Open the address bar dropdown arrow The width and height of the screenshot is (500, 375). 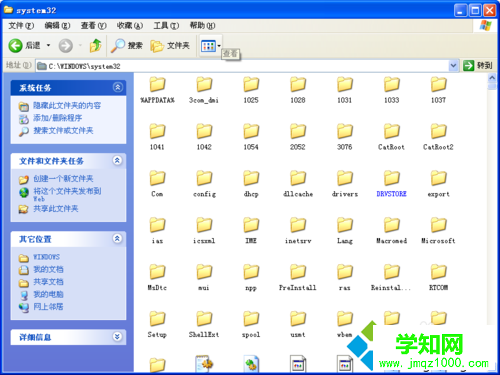453,66
